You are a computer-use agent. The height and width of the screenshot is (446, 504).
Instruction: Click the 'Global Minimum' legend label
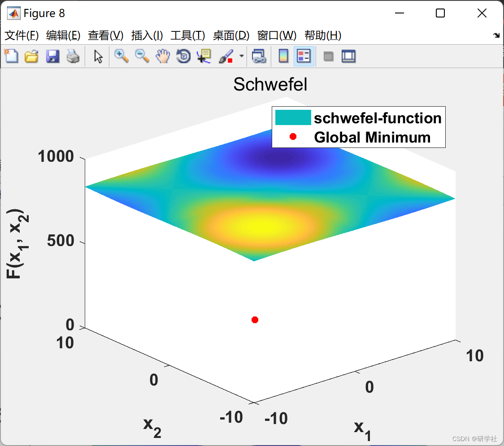pos(372,137)
